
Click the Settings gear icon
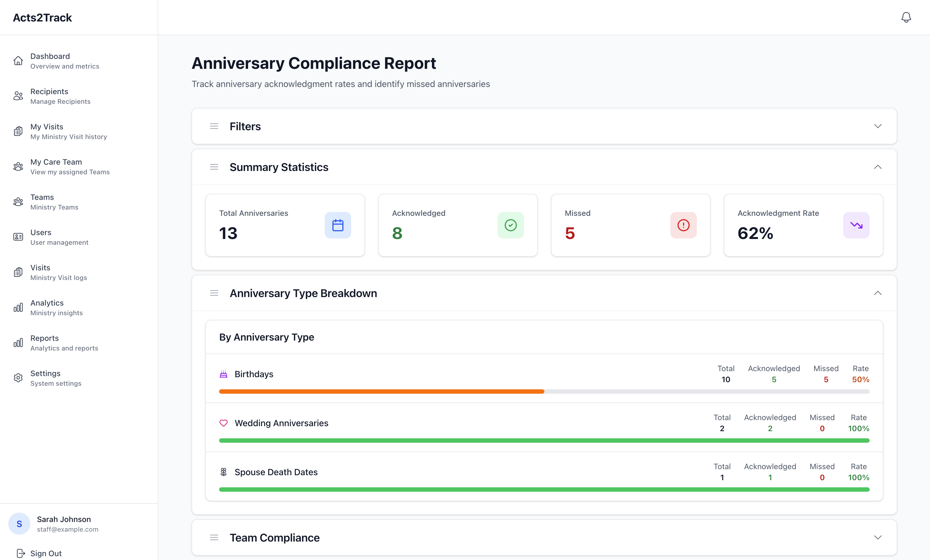click(18, 377)
